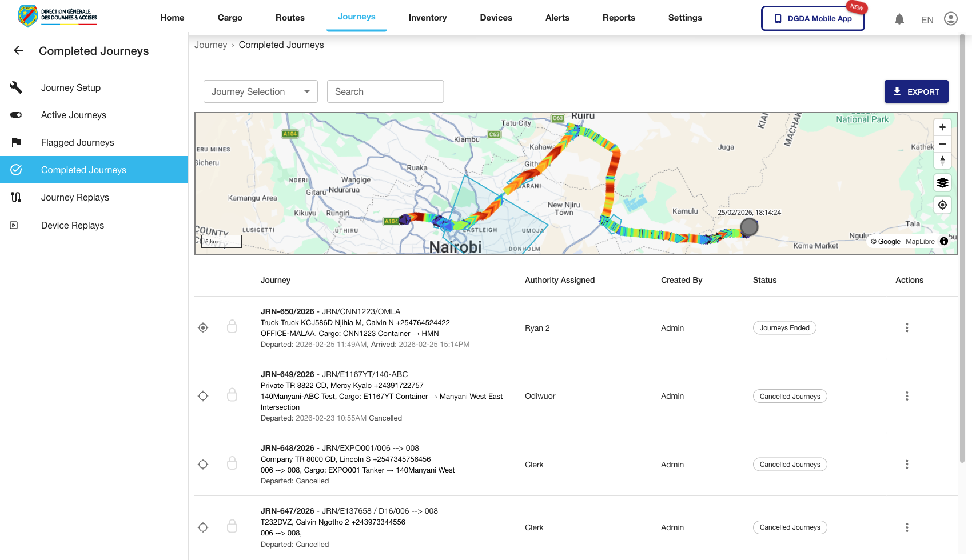972x560 pixels.
Task: Open the DGDA Mobile App button
Action: (x=812, y=18)
